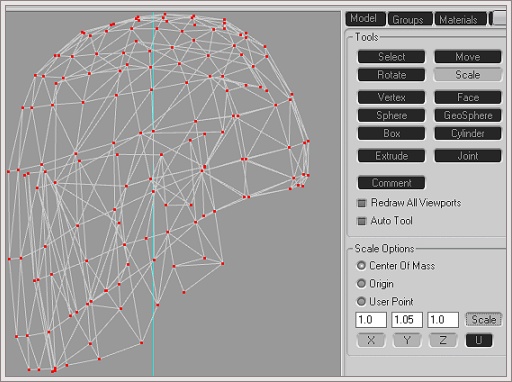Activate the Extrude tool
The width and height of the screenshot is (512, 382).
click(391, 156)
